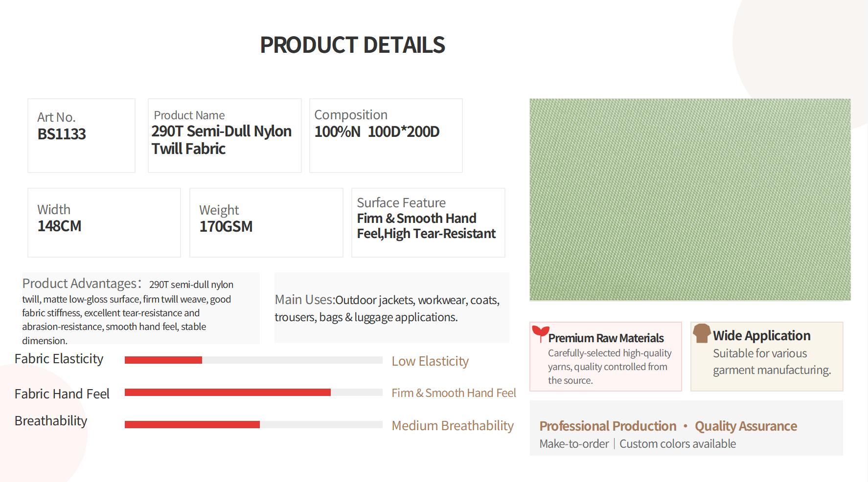This screenshot has width=868, height=482.
Task: Click the Fabric Hand Feel progress bar
Action: (x=253, y=392)
